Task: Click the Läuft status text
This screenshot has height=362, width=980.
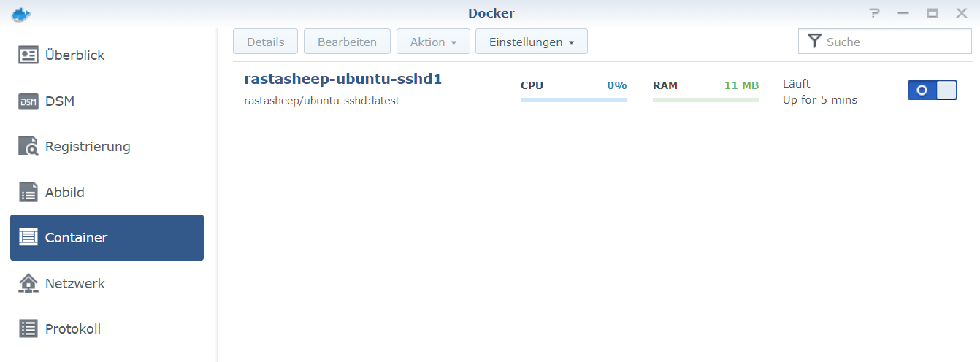Action: 797,83
